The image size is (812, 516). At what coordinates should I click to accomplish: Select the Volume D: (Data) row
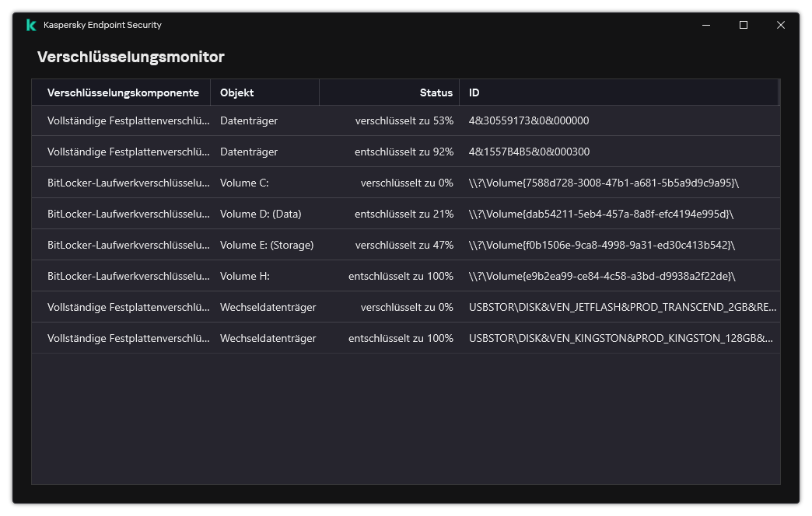[405, 214]
